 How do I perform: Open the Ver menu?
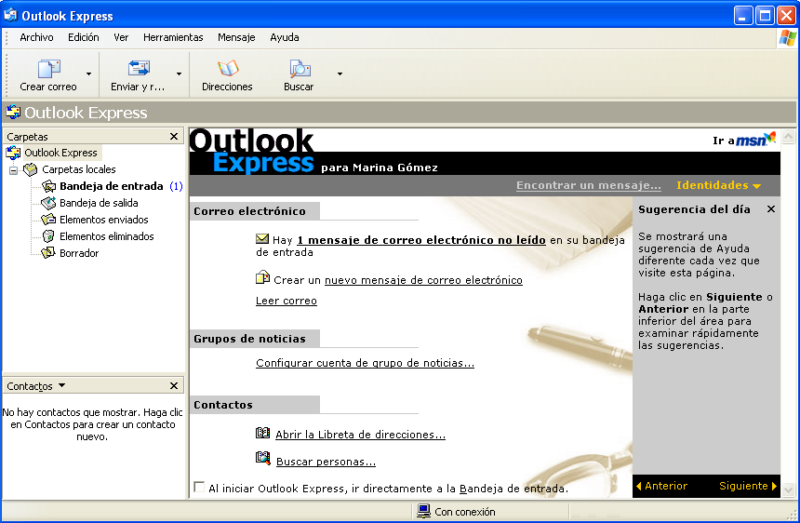click(121, 38)
